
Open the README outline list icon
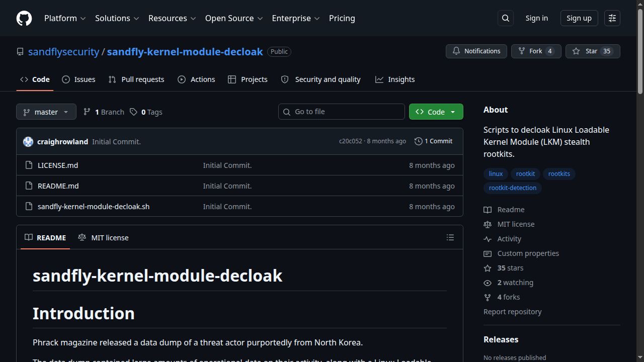pyautogui.click(x=450, y=237)
